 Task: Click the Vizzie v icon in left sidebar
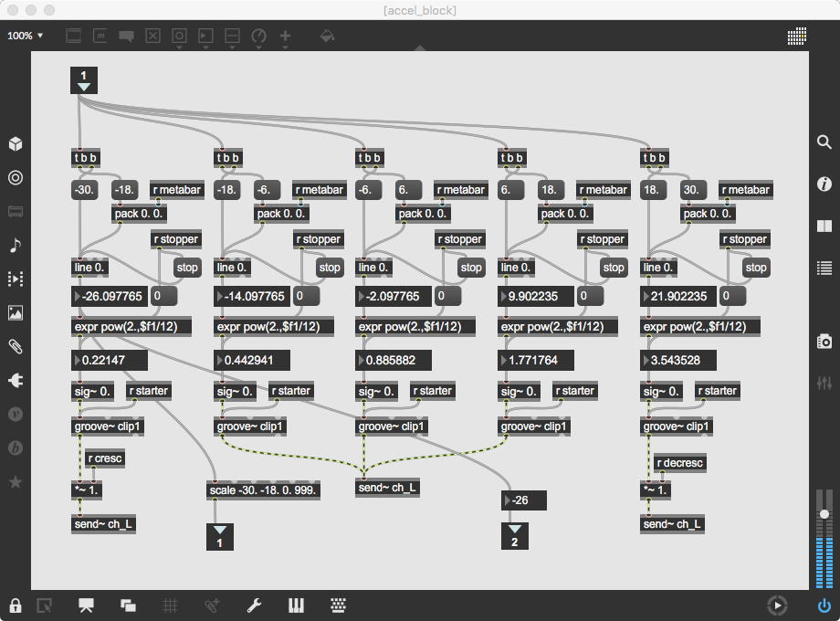click(16, 415)
